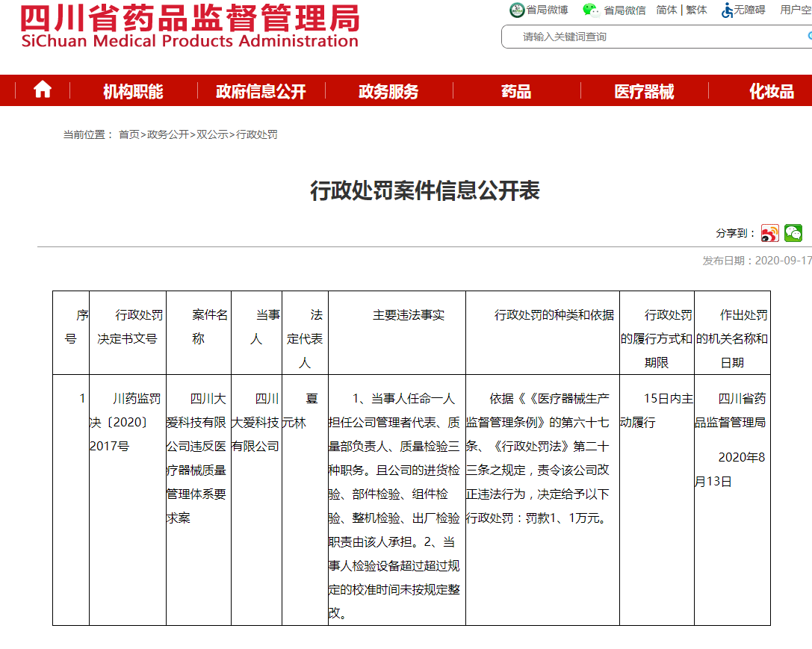The height and width of the screenshot is (649, 812).
Task: Select the 无障碍 accessibility wheelchair icon
Action: click(727, 10)
